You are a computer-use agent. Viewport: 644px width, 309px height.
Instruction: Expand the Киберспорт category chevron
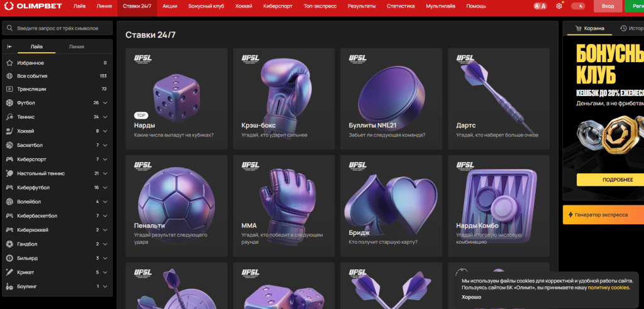[x=105, y=160]
